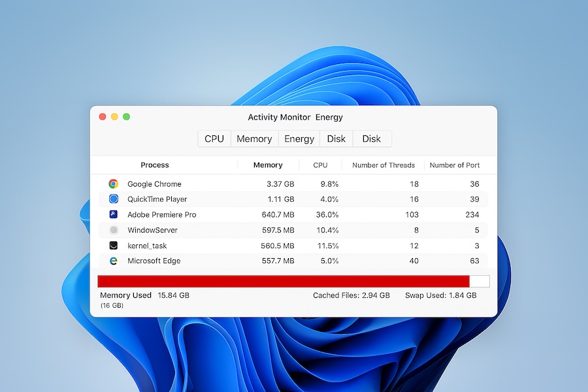Image resolution: width=588 pixels, height=392 pixels.
Task: Click the WindowServer gear icon
Action: pyautogui.click(x=112, y=230)
